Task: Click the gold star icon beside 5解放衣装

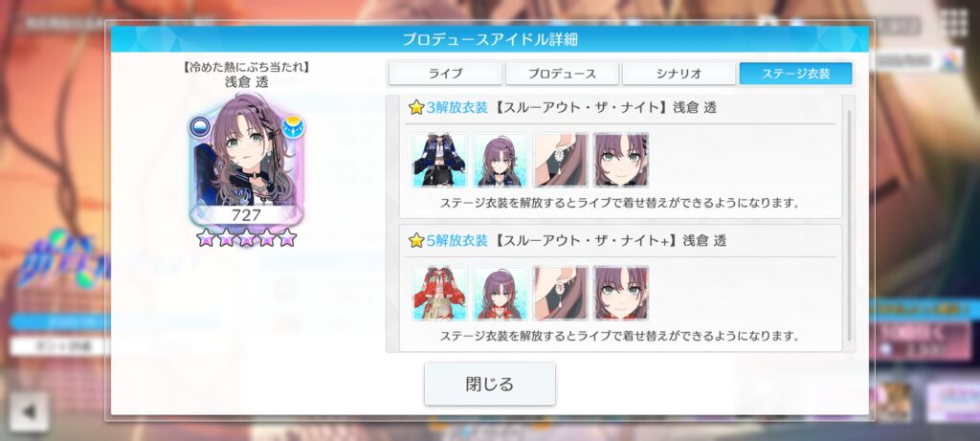Action: (x=416, y=240)
